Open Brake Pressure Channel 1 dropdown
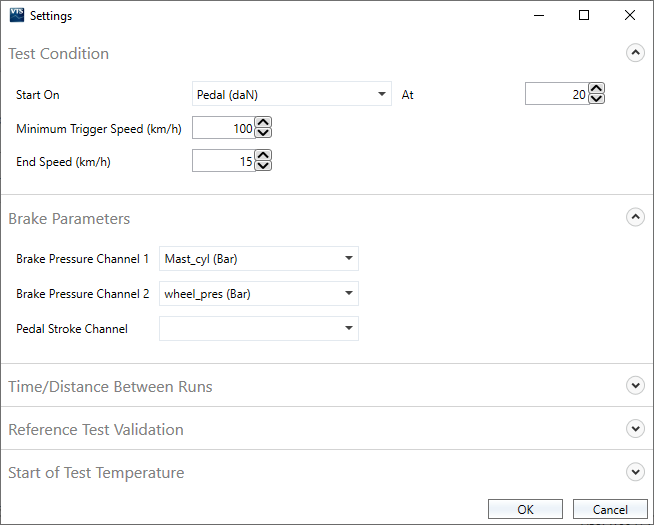This screenshot has height=525, width=654. (x=258, y=259)
